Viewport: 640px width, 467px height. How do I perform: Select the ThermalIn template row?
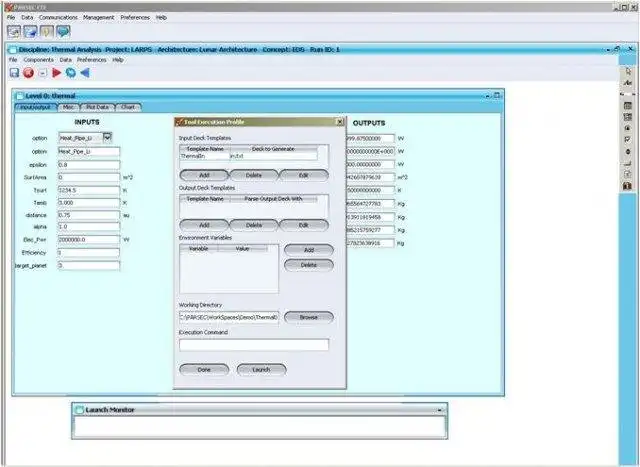[249, 156]
